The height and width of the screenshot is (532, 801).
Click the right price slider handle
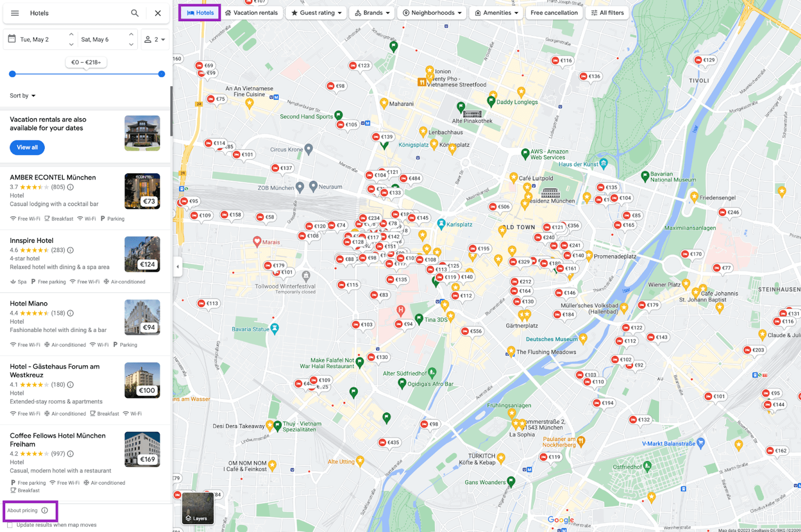(161, 74)
